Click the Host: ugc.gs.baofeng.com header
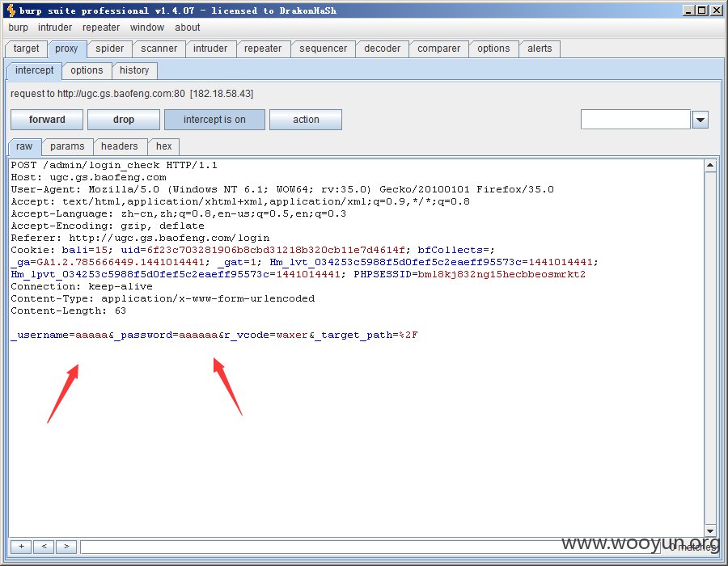This screenshot has height=566, width=728. (x=89, y=177)
